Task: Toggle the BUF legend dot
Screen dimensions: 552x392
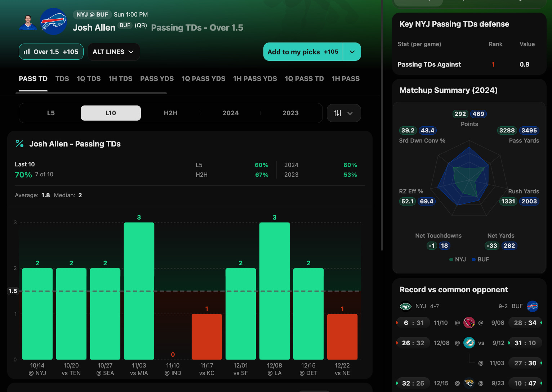Action: coord(473,259)
